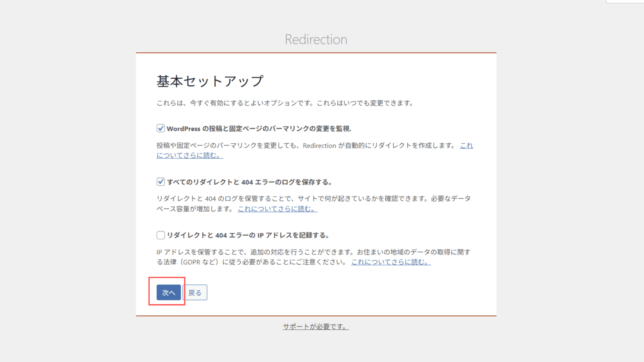Open the read-more link after the GDPR notice

point(391,262)
